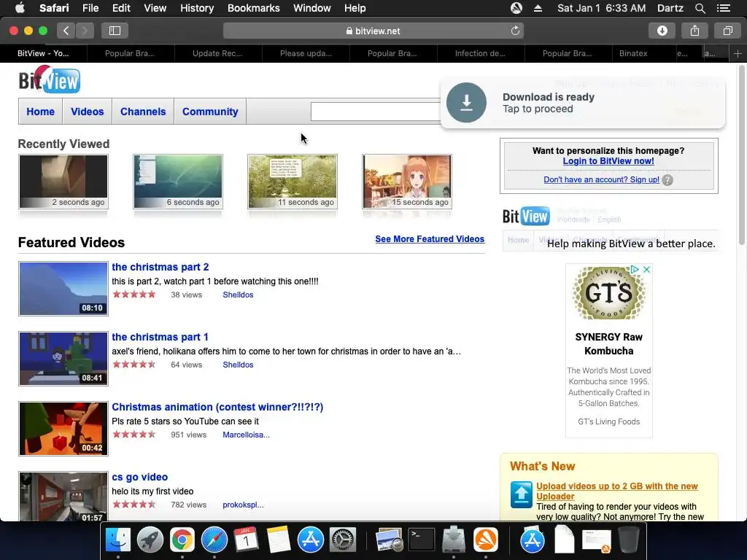Click the Home navigation tab

click(41, 112)
